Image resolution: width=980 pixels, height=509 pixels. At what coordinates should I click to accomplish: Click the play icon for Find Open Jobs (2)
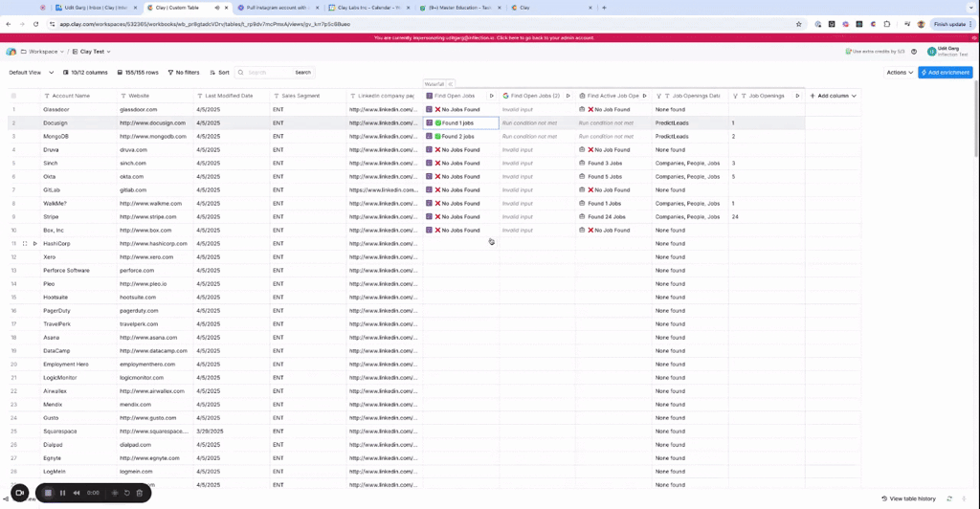[x=568, y=96]
